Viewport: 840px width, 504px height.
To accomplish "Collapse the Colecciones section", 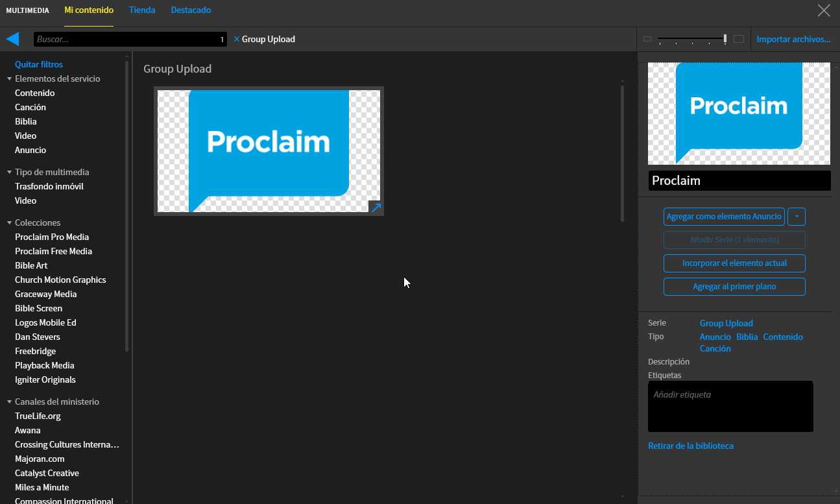I will pos(10,222).
